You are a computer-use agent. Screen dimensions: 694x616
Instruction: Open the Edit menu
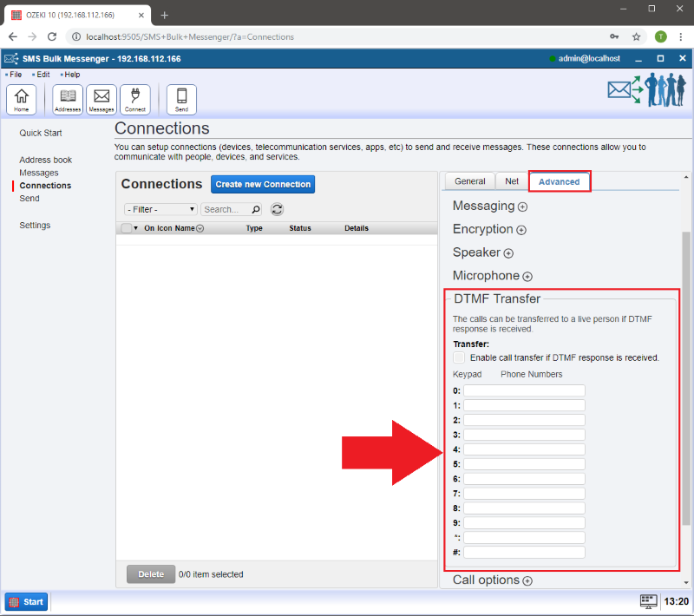pyautogui.click(x=43, y=75)
